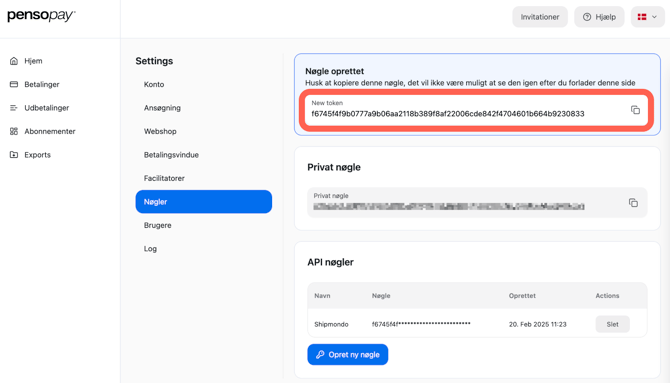Click the pensopay logo
Screen dimensions: 670x383
(x=41, y=16)
